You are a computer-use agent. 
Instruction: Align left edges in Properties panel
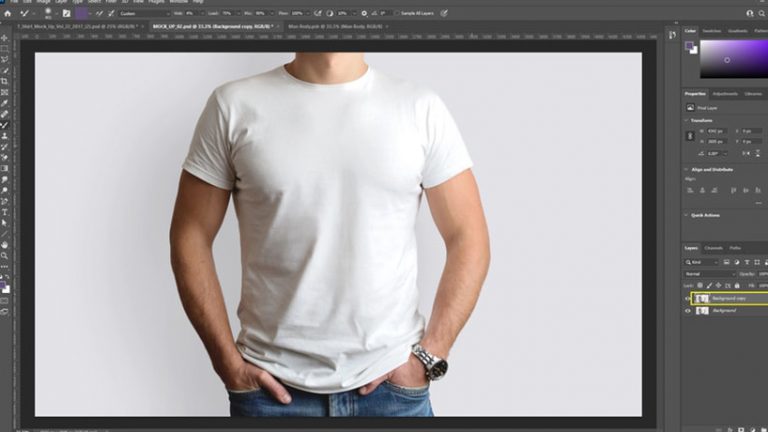[690, 190]
